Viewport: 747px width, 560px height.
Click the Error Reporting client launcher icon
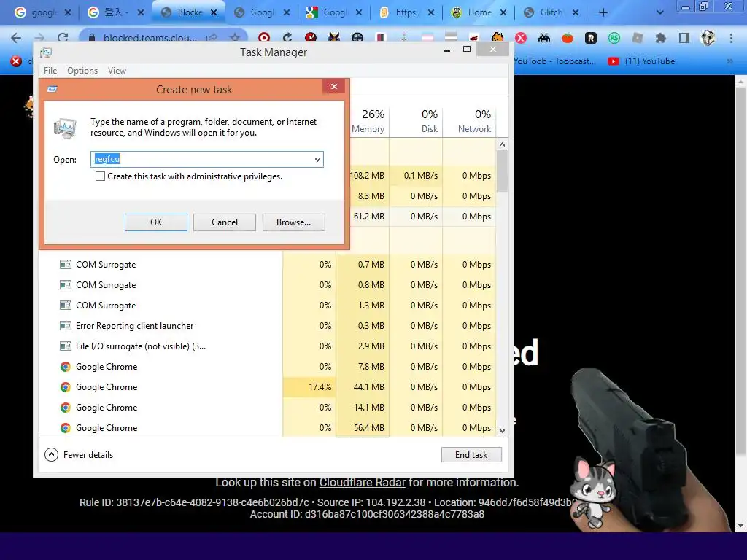point(65,326)
